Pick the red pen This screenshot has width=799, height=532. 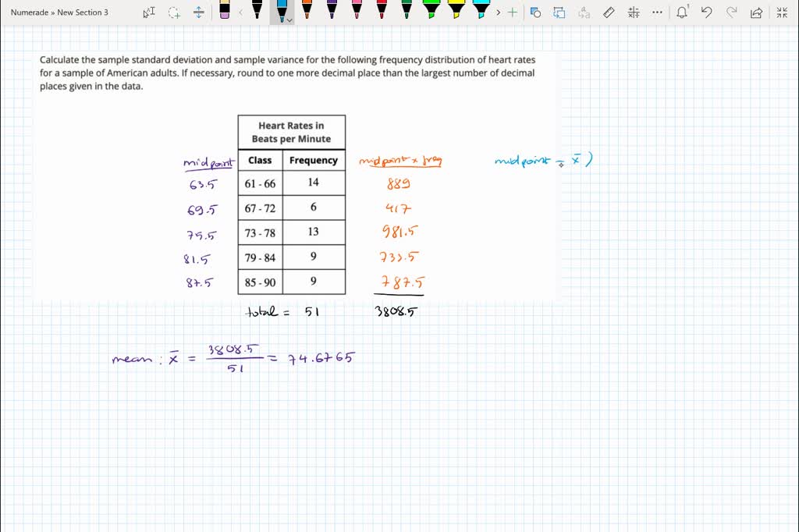tap(382, 10)
